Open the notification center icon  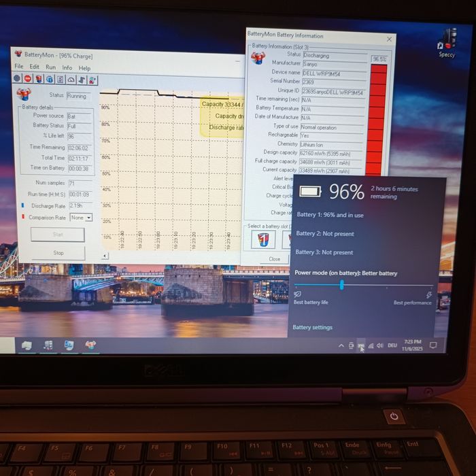pos(433,345)
